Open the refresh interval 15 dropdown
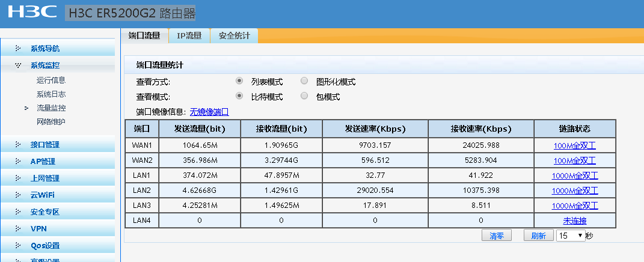This screenshot has height=262, width=644. click(x=571, y=236)
